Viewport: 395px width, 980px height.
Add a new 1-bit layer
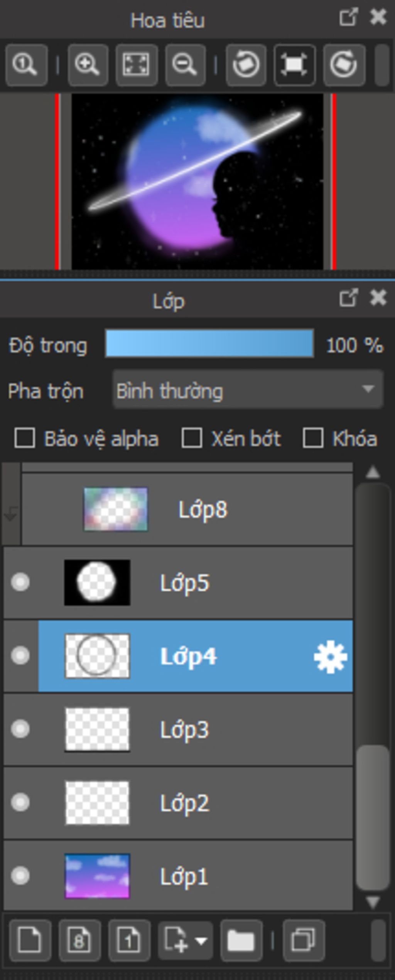129,940
